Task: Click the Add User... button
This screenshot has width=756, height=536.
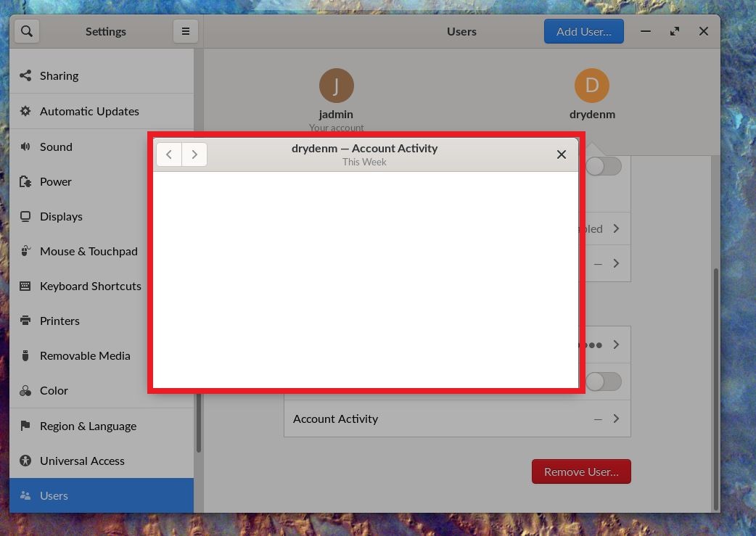Action: pyautogui.click(x=584, y=31)
